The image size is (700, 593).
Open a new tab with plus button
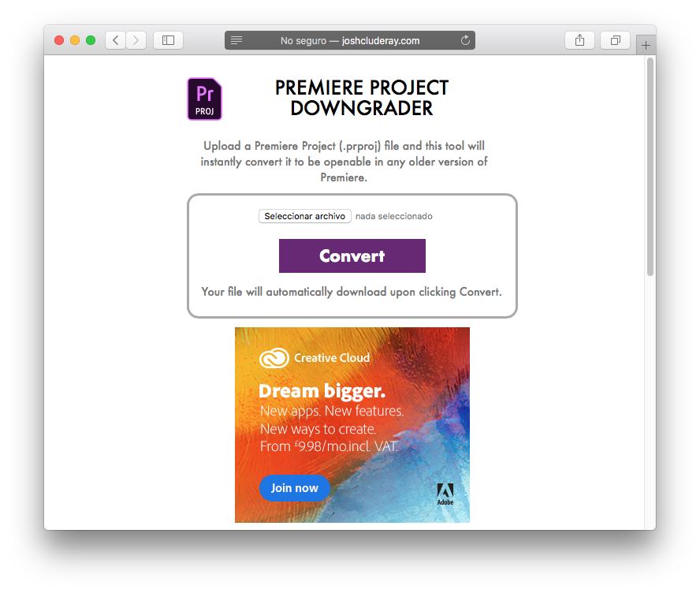coord(646,46)
